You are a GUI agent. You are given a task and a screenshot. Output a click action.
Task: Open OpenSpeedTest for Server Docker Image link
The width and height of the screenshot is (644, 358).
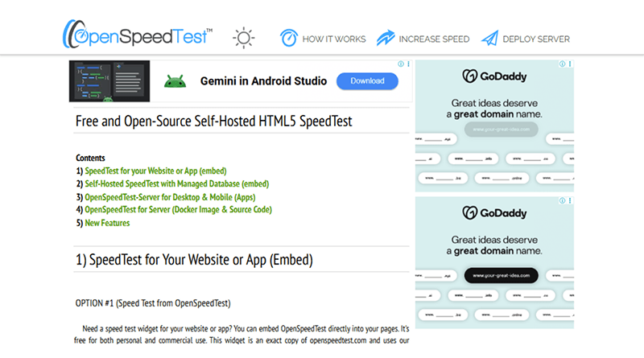(178, 210)
